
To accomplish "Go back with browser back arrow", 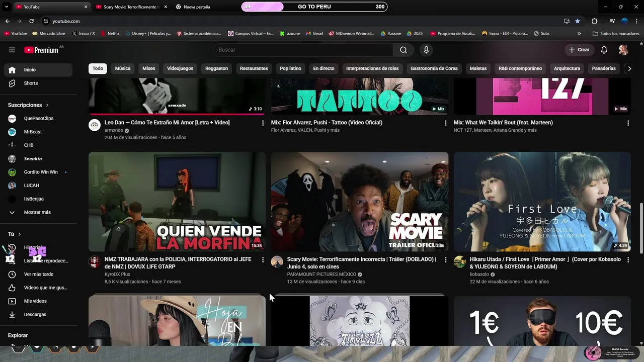I will click(x=7, y=21).
